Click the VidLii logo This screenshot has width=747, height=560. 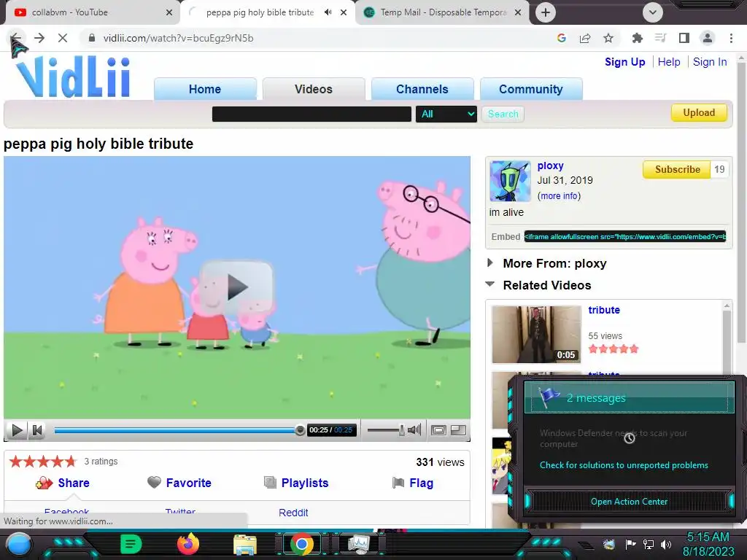(x=73, y=76)
